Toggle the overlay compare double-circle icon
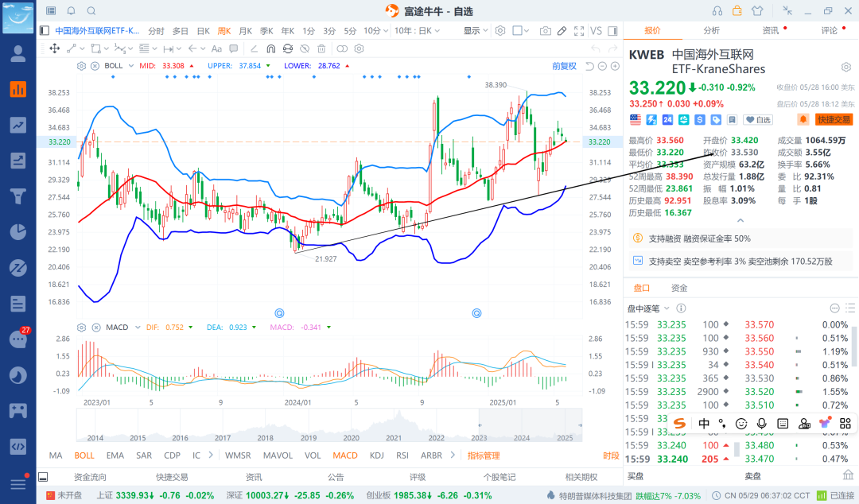The image size is (859, 504). point(342,48)
